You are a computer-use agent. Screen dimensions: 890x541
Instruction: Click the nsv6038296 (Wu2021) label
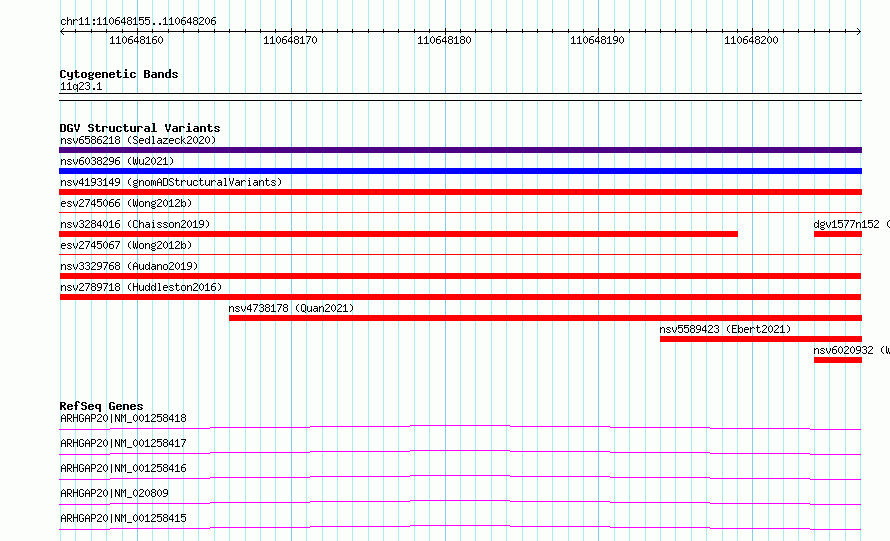[117, 161]
